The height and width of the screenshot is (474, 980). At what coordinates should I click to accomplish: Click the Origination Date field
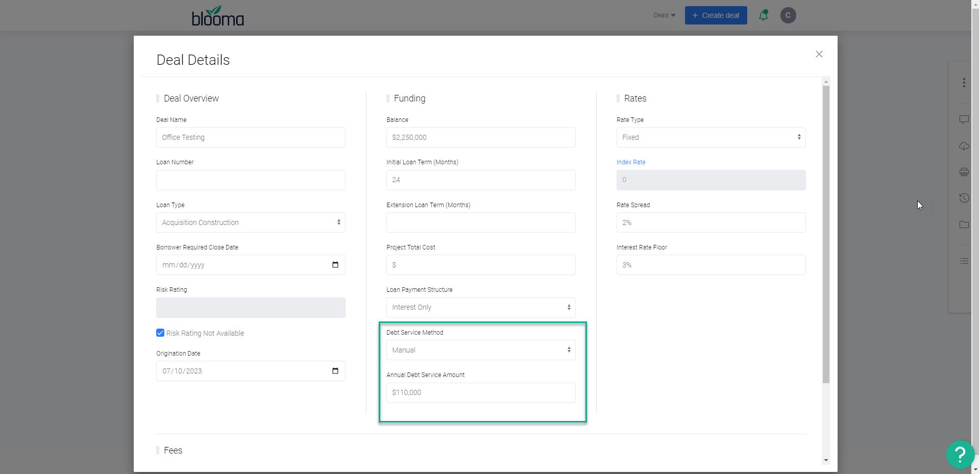pyautogui.click(x=251, y=371)
